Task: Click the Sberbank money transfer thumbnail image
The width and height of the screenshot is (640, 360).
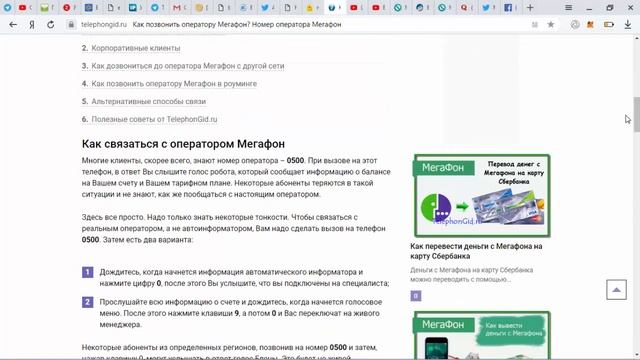Action: tap(482, 196)
